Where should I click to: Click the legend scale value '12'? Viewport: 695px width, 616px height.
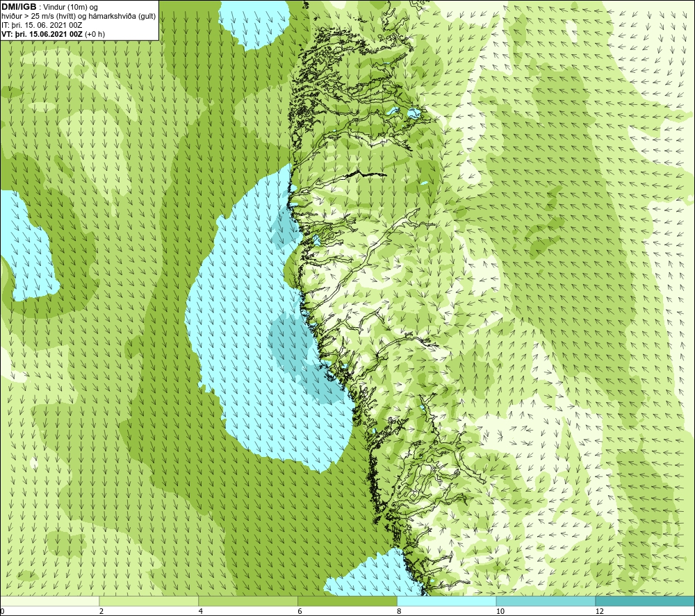(600, 611)
